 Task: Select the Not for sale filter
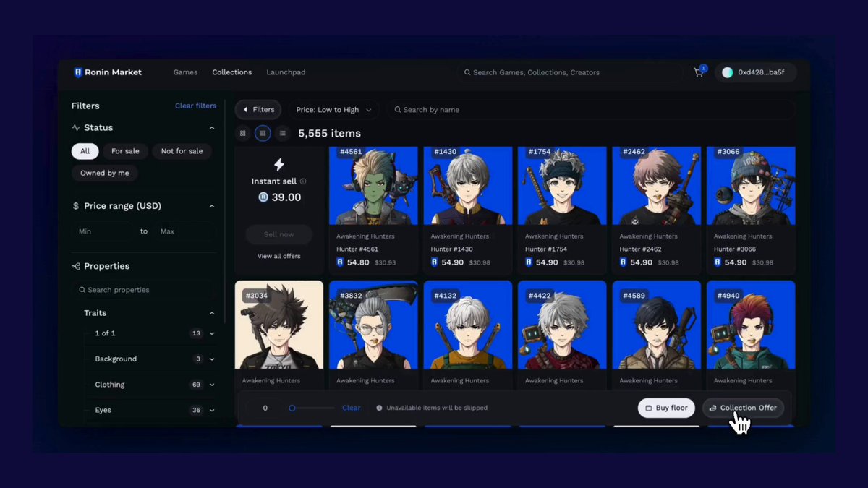coord(182,151)
